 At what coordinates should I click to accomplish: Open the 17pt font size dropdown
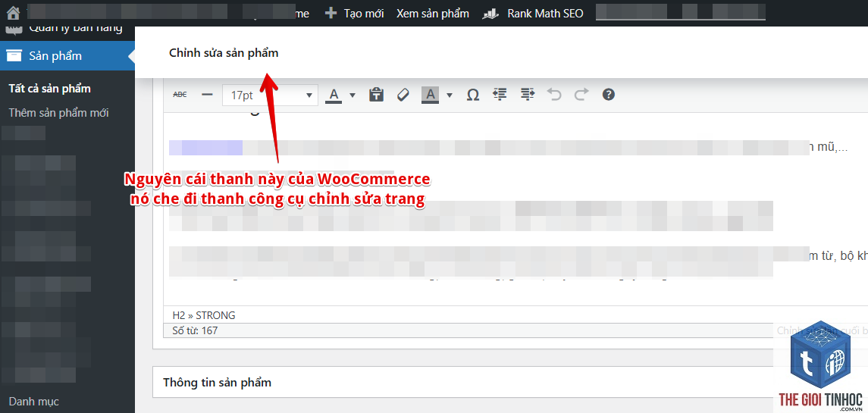[x=270, y=95]
